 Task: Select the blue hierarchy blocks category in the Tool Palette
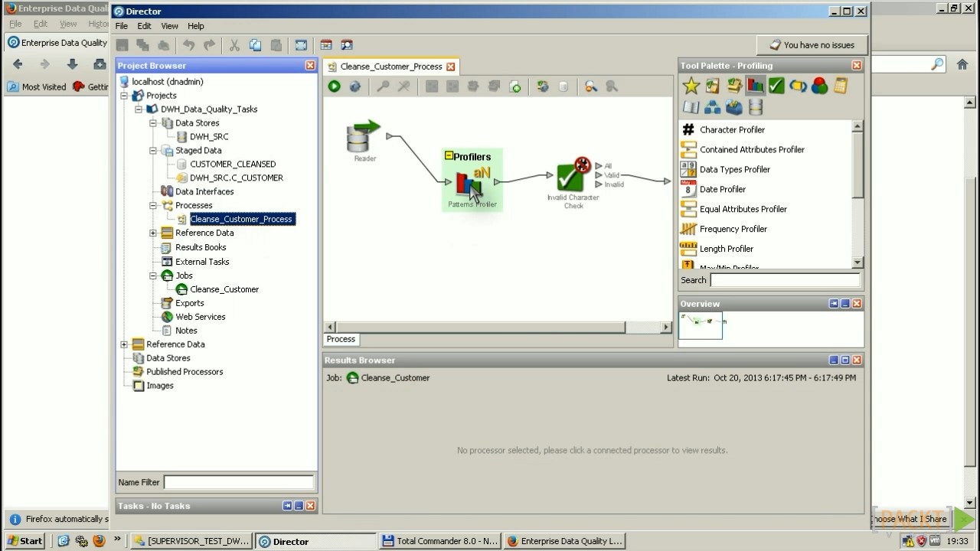point(712,107)
